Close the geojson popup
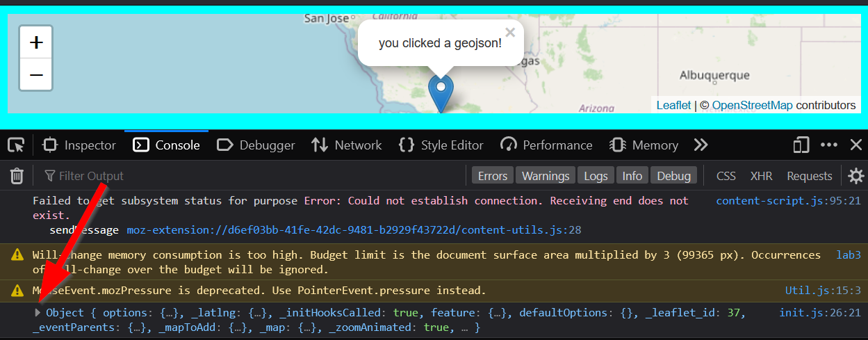This screenshot has width=868, height=340. 510,32
